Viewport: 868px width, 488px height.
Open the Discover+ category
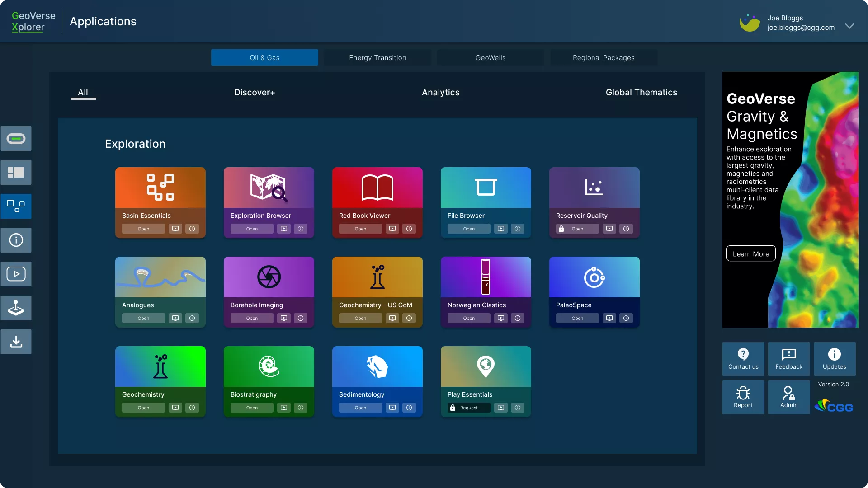click(255, 93)
